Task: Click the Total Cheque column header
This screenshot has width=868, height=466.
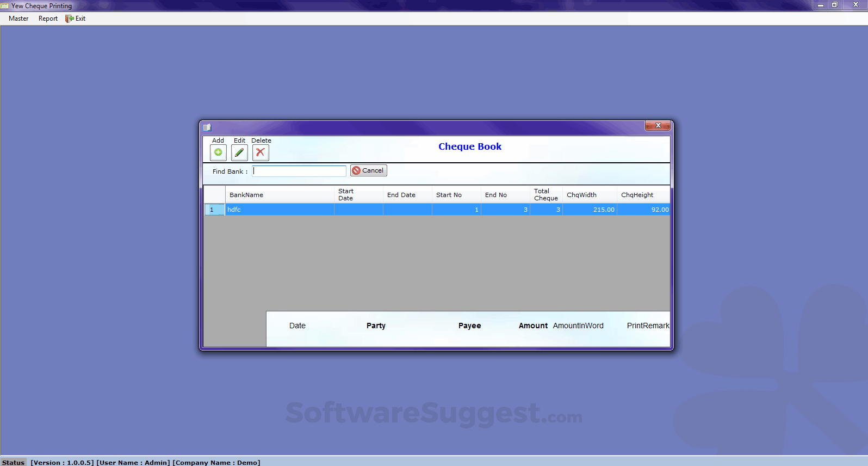Action: point(545,195)
